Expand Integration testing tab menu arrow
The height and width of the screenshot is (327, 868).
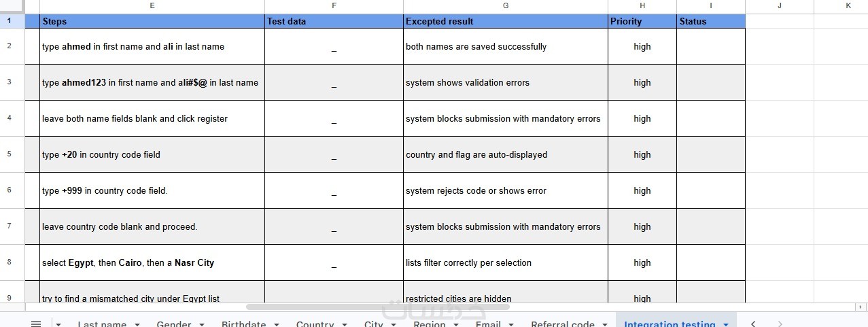tap(726, 324)
